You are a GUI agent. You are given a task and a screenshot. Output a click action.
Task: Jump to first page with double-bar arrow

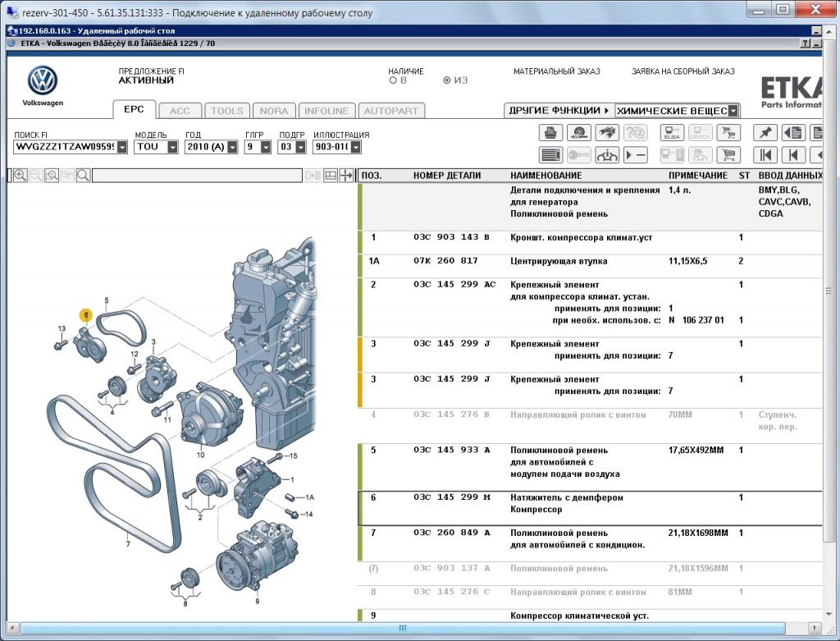coord(765,155)
